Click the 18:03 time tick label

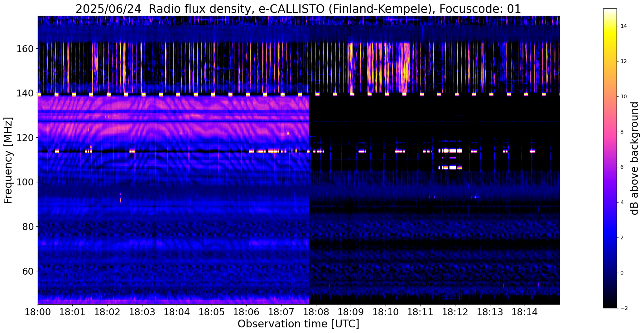tap(142, 312)
